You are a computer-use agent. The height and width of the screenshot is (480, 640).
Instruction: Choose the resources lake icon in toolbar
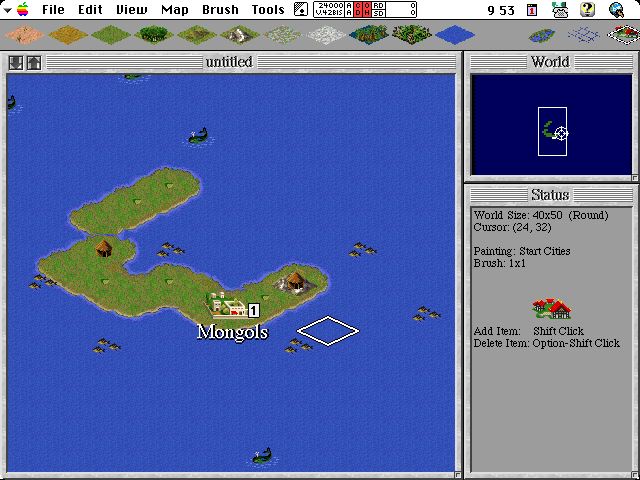(542, 35)
